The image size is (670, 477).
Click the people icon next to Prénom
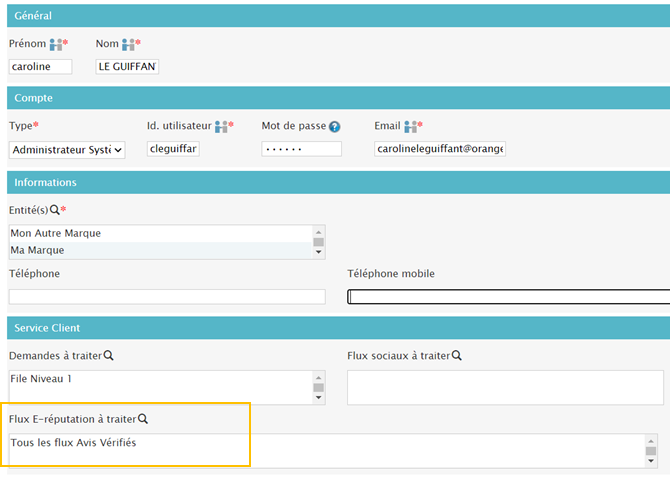[x=56, y=45]
